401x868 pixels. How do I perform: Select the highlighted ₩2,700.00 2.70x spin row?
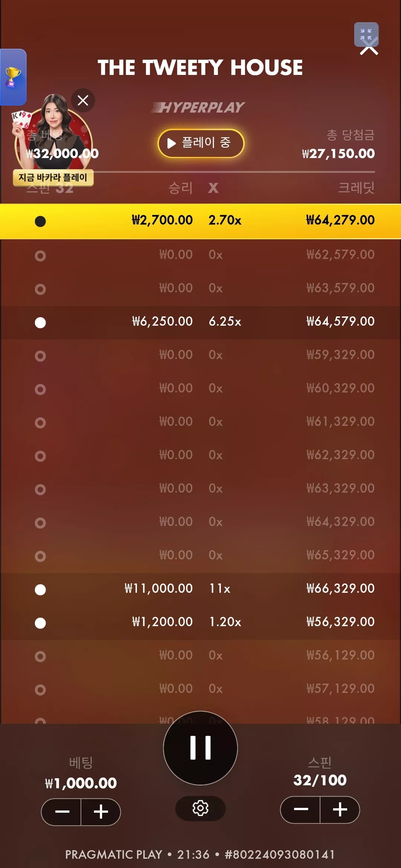(200, 221)
